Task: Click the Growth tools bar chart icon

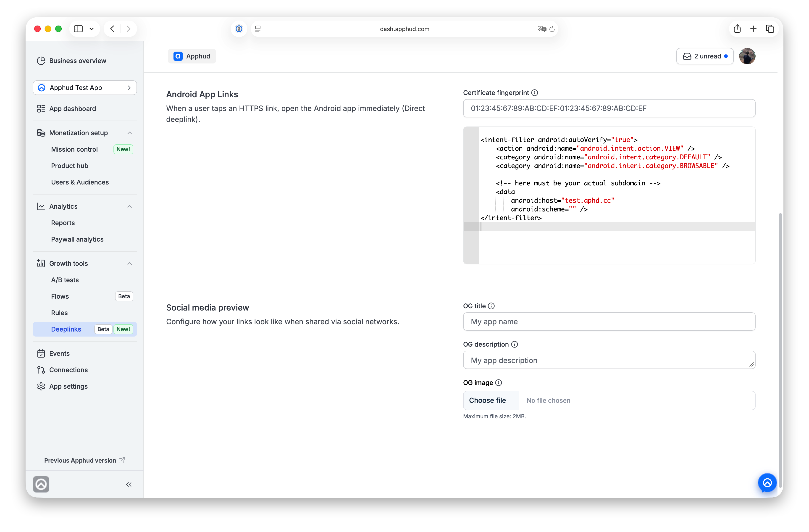Action: tap(41, 263)
